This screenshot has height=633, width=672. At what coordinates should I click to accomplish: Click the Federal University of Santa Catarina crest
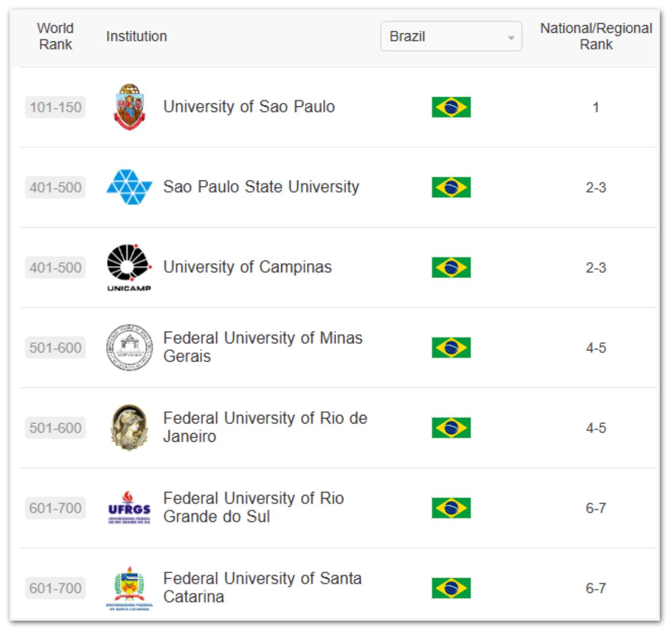(130, 588)
